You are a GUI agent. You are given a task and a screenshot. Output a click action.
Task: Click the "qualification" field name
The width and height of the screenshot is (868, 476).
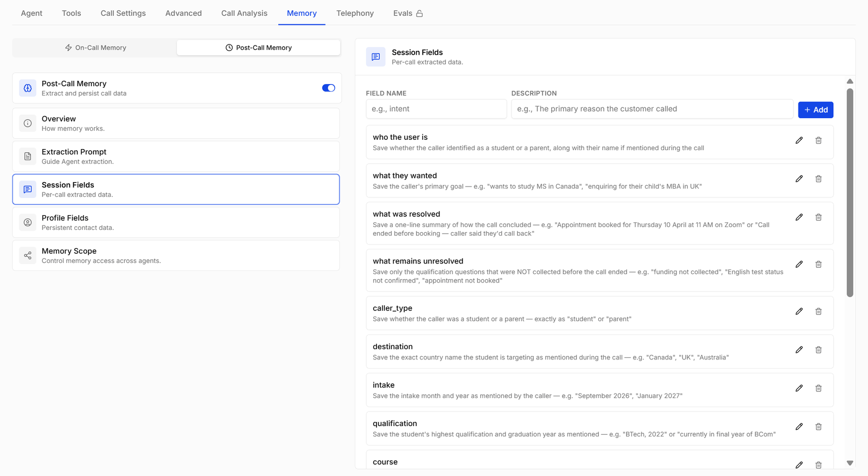[x=394, y=424]
